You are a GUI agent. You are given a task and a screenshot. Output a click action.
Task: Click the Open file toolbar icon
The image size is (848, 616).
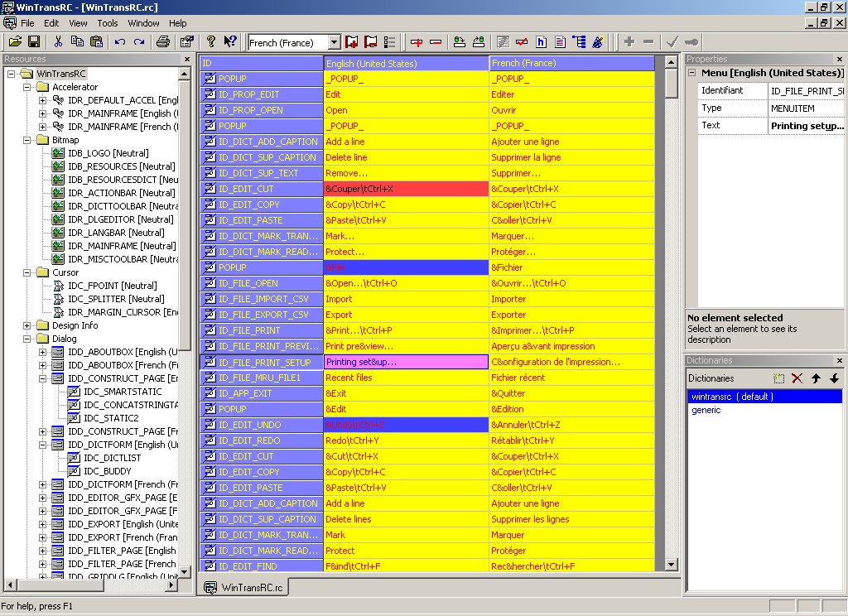click(x=15, y=41)
